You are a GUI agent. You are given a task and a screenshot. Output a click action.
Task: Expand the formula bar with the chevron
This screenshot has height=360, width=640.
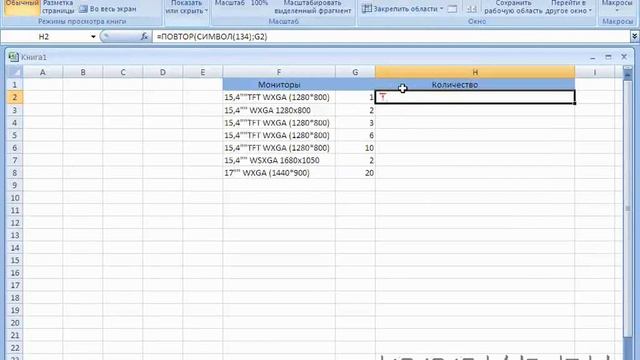click(x=634, y=37)
